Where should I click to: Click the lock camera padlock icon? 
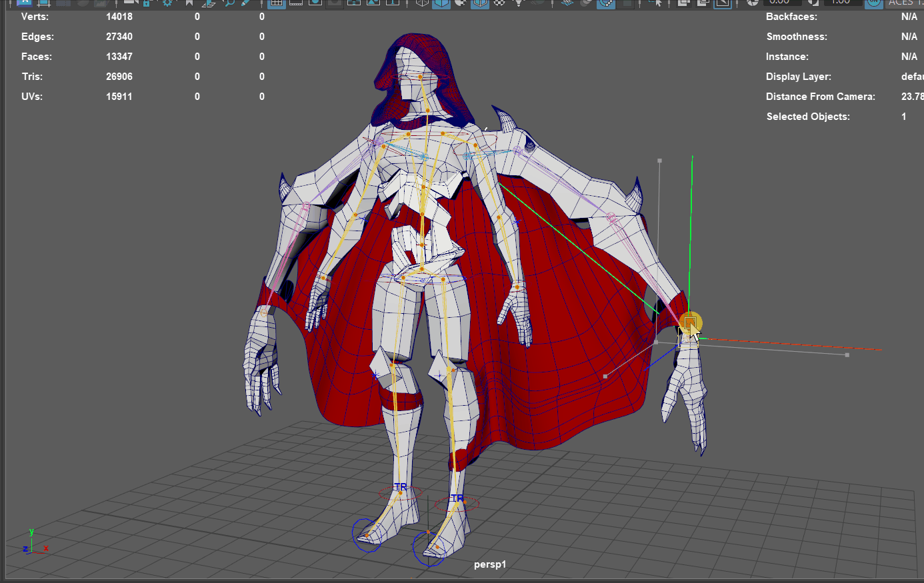point(146,3)
